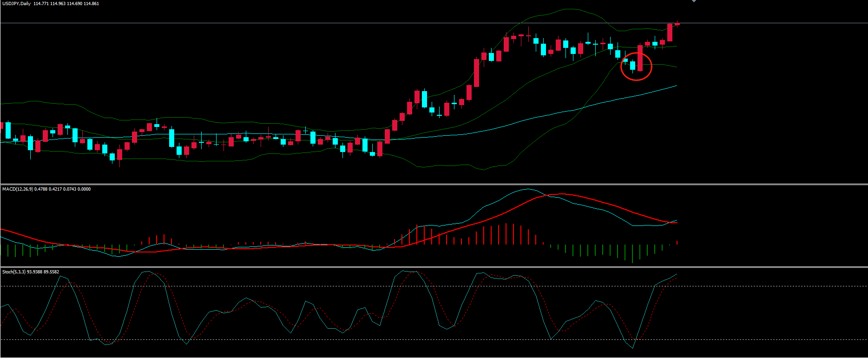Click the last small red candle on the chart
The image size is (868, 358).
[x=677, y=24]
